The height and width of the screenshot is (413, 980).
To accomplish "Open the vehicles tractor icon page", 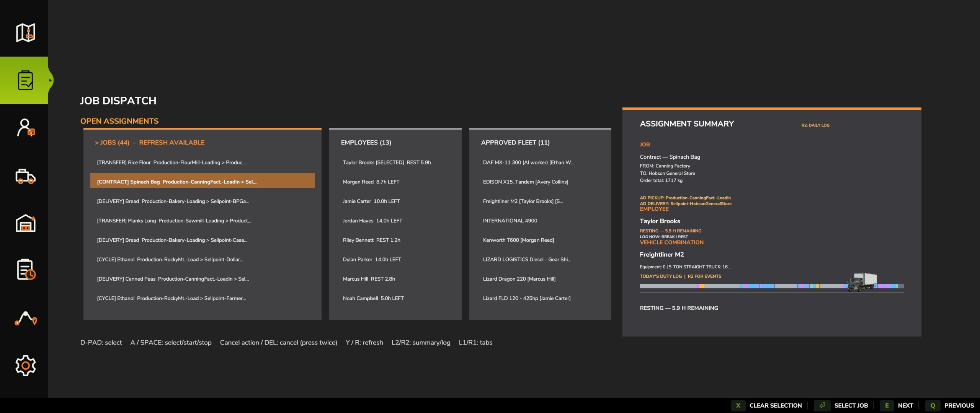I will (x=25, y=176).
